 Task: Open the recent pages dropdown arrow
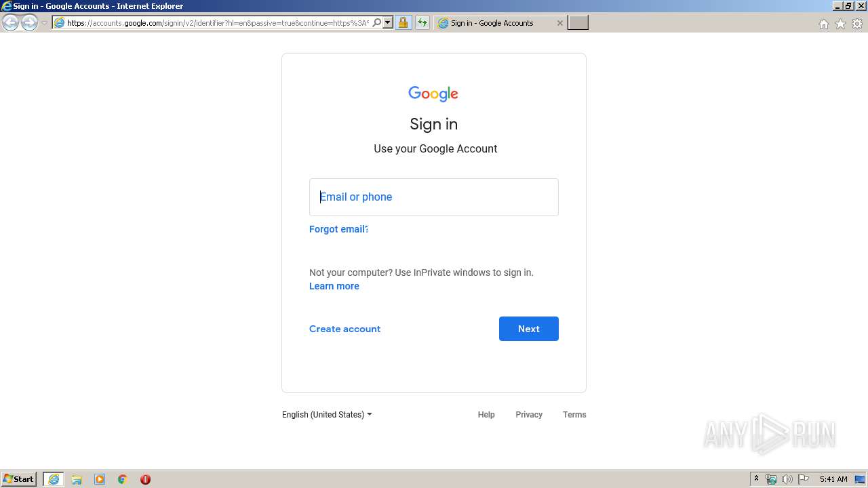pos(44,23)
